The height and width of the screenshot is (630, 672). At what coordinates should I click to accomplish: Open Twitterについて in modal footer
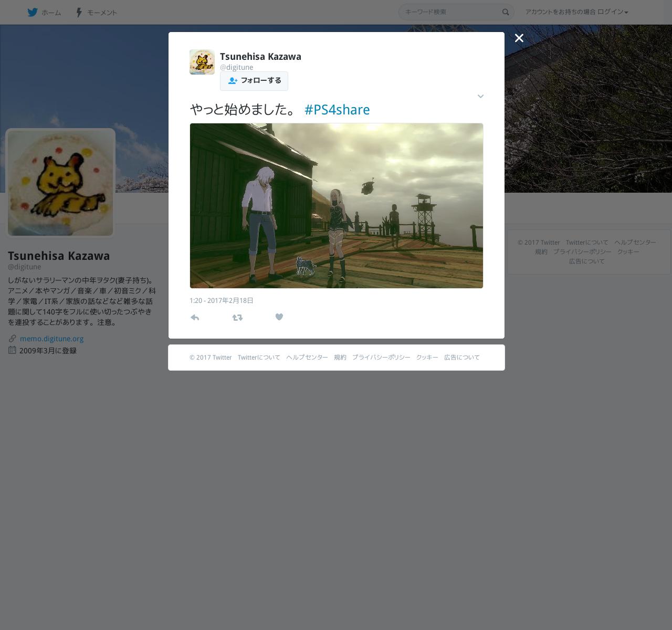(x=259, y=358)
